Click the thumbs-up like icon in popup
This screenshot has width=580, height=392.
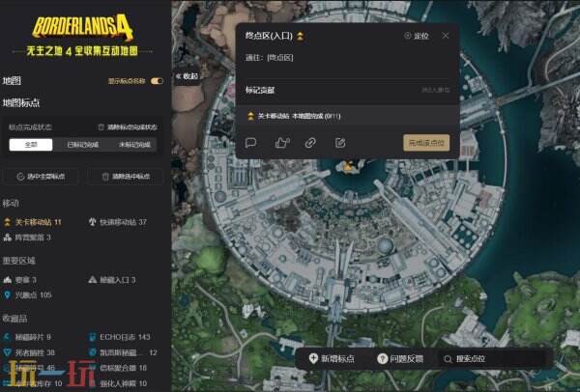[282, 143]
